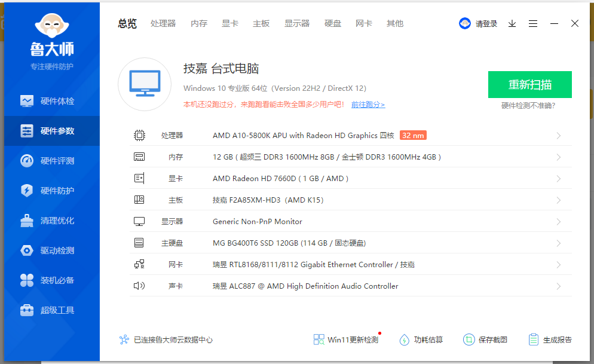Click the 主硬盘 disk icon
Screen dimensions: 594x364
tap(139, 243)
